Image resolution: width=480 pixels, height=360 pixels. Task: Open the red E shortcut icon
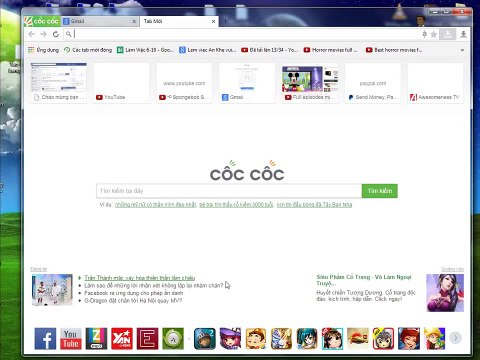click(x=147, y=339)
